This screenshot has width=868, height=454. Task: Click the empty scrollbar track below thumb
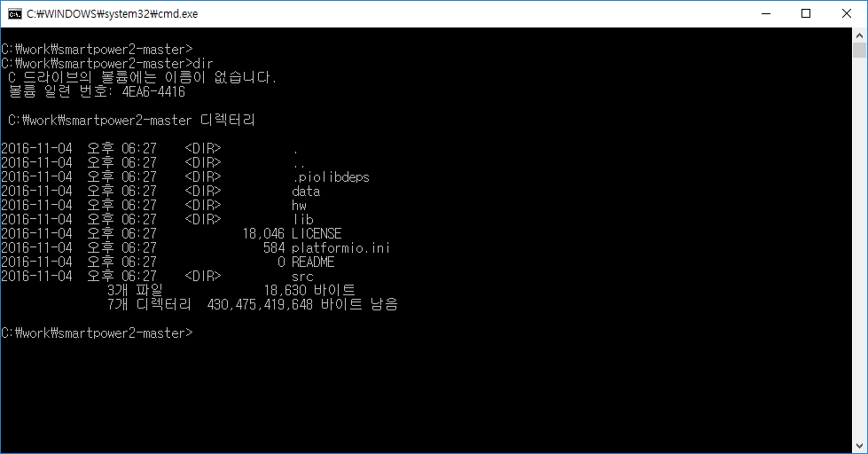click(x=859, y=249)
